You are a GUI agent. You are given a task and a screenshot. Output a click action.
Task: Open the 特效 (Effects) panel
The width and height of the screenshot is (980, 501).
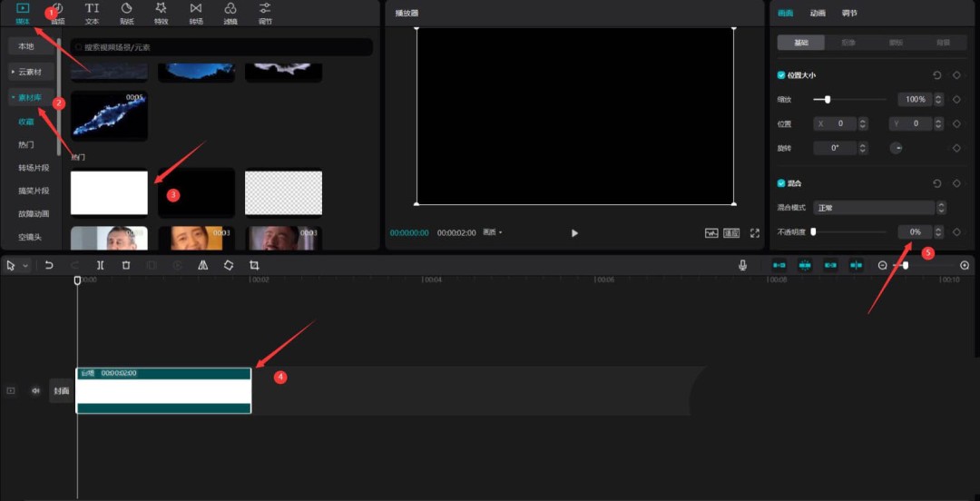(161, 13)
